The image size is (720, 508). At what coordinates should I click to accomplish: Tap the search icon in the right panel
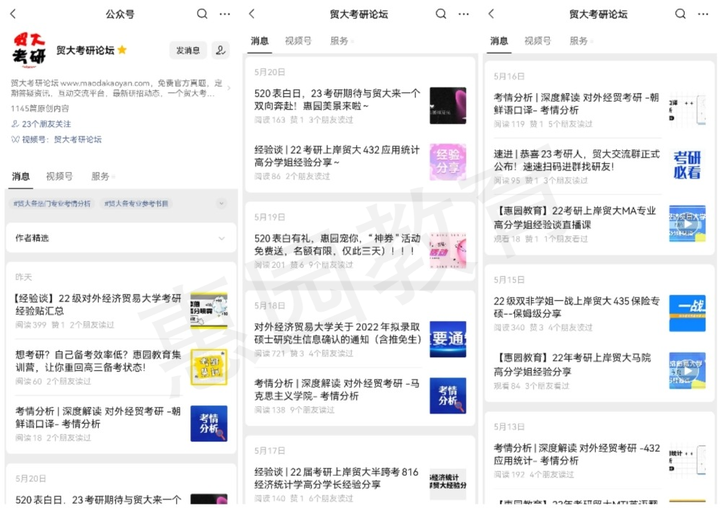680,14
